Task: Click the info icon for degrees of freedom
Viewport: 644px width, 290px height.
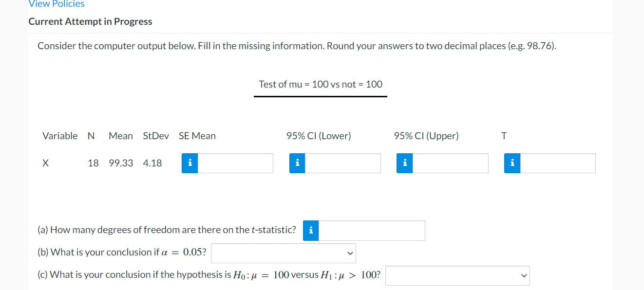Action: (311, 231)
